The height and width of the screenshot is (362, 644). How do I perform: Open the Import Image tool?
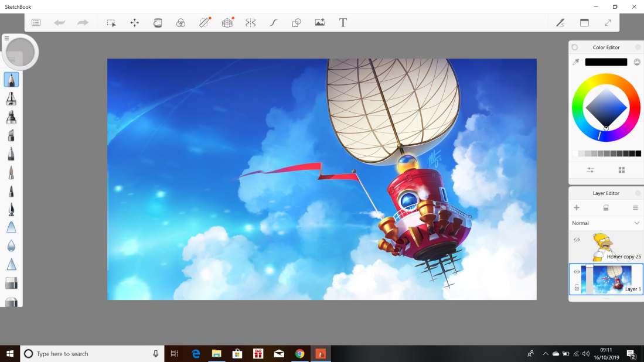click(320, 22)
